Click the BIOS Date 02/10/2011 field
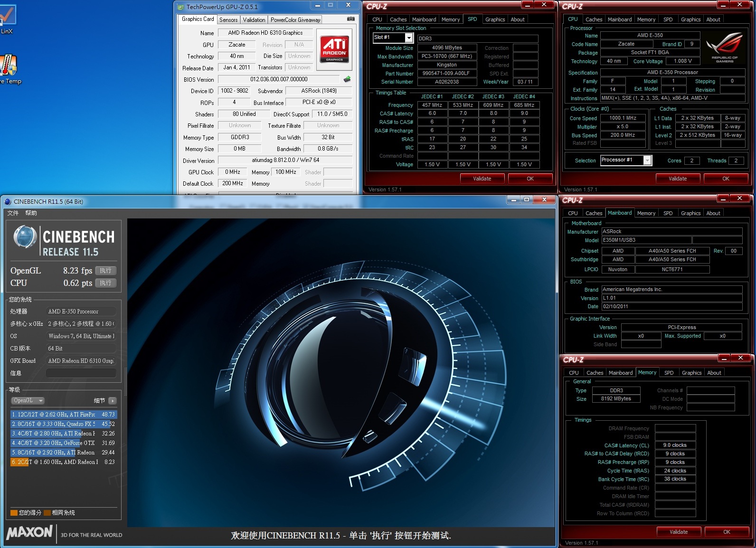Screen dimensions: 756x548 coord(672,307)
